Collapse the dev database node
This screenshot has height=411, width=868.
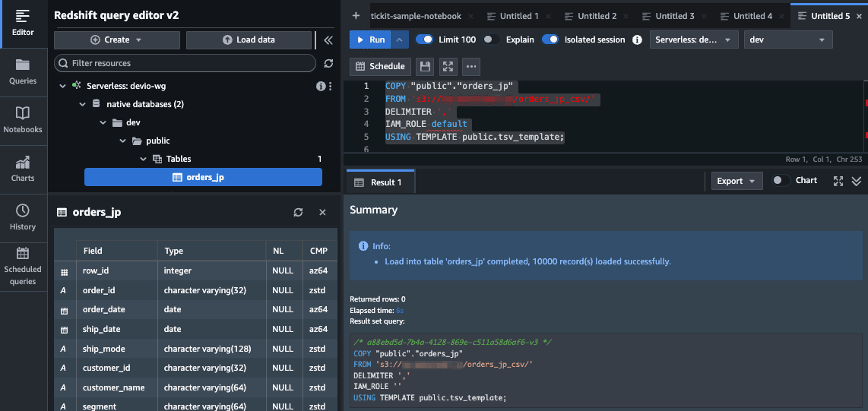pyautogui.click(x=103, y=122)
